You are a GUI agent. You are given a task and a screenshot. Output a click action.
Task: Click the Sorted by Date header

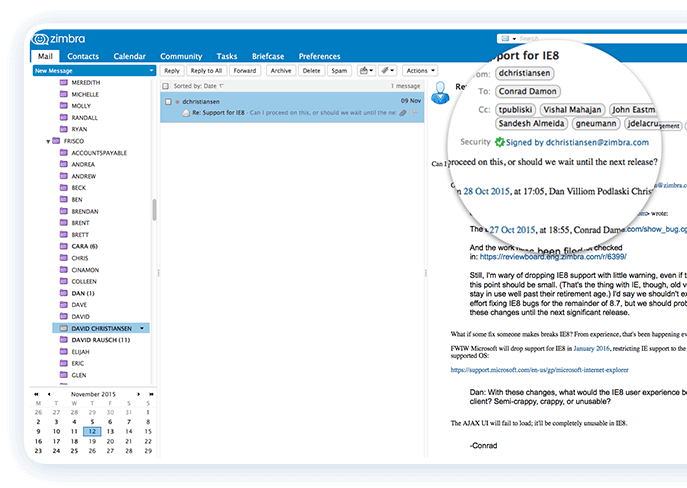(x=198, y=86)
